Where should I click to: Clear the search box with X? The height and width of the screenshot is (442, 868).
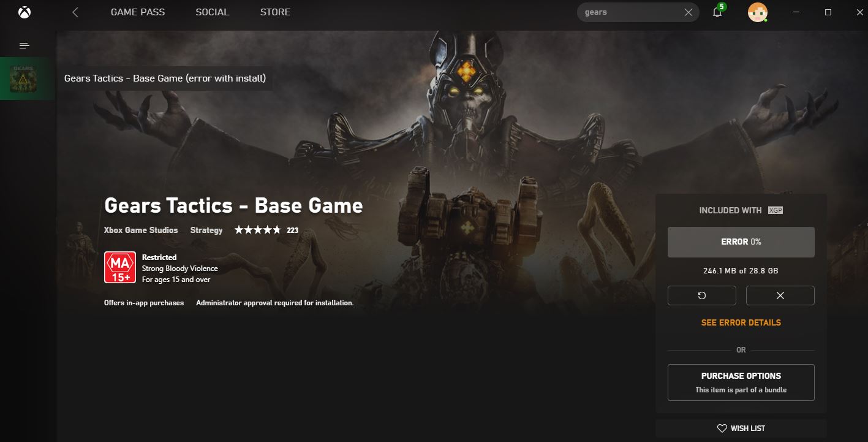click(689, 12)
